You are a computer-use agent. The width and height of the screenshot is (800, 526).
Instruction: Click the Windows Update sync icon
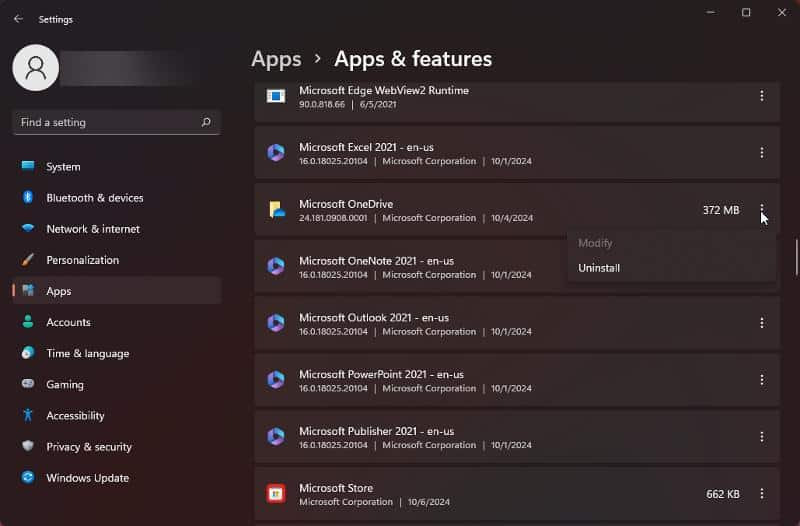(28, 478)
